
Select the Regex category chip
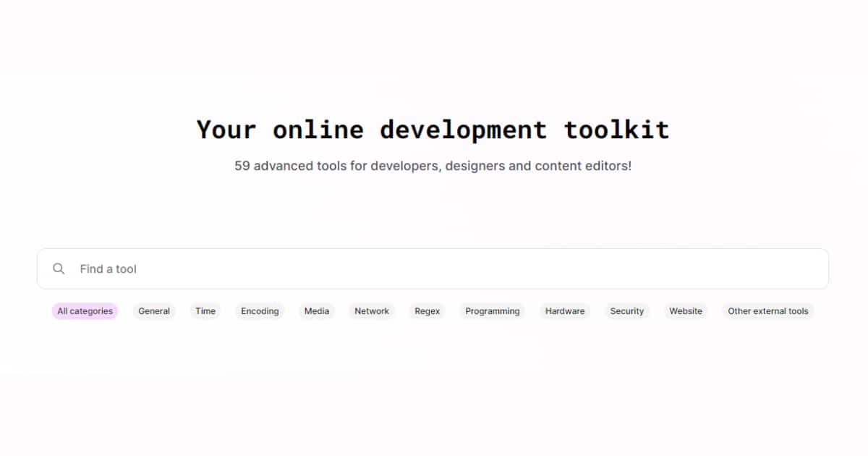coord(427,311)
